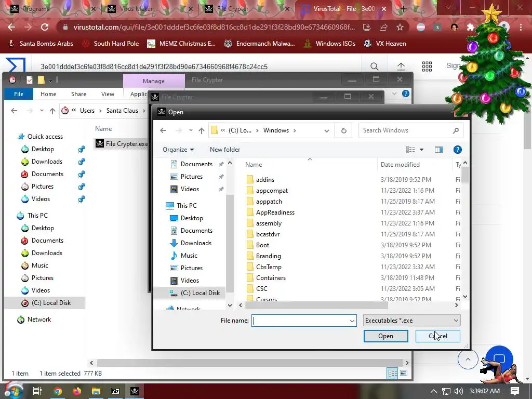The image size is (532, 399).
Task: Select the CbsTemp folder
Action: coord(269,267)
